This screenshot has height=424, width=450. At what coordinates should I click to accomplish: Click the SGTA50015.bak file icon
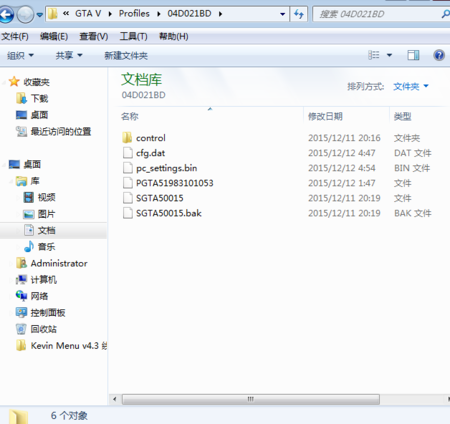point(127,213)
